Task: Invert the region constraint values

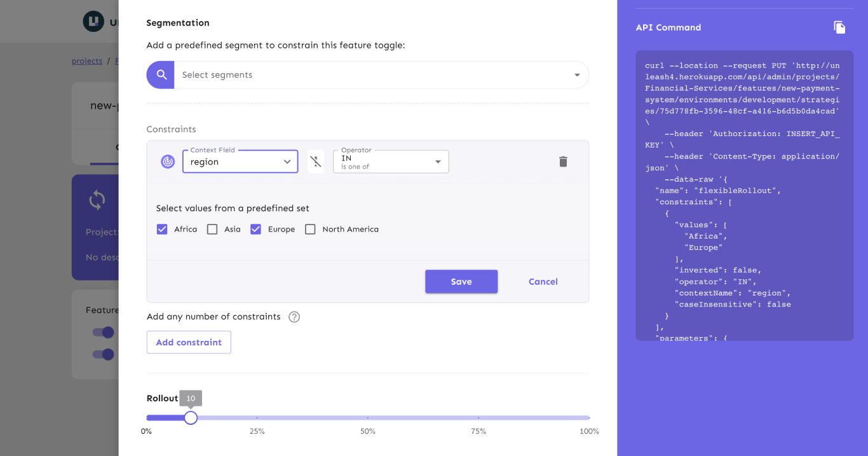Action: (316, 162)
